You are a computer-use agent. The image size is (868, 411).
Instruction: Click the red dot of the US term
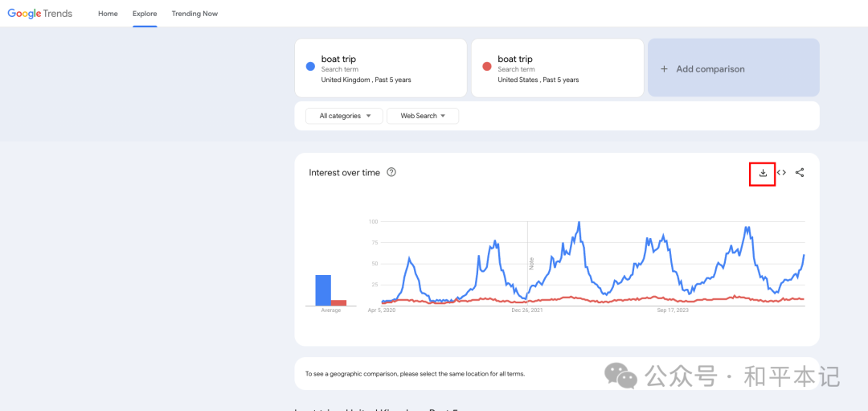point(487,67)
